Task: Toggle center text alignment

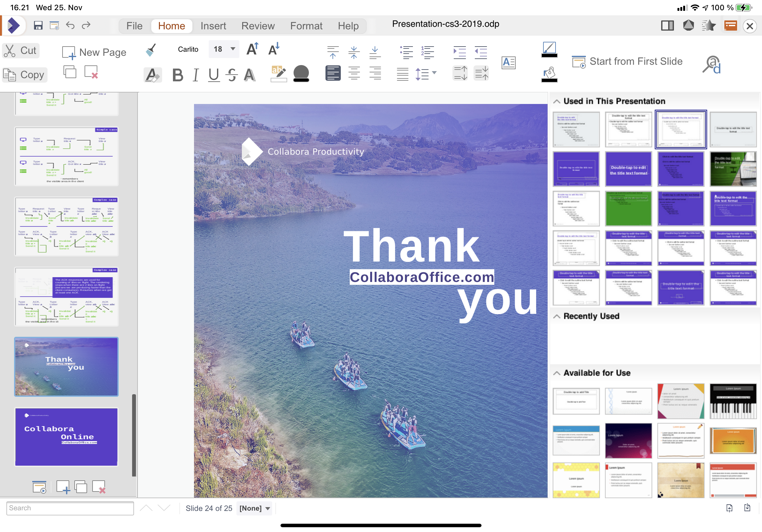Action: tap(354, 73)
